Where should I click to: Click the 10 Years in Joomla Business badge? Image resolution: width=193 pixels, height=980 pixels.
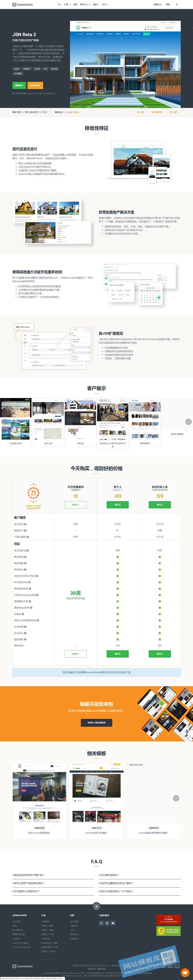168,920
